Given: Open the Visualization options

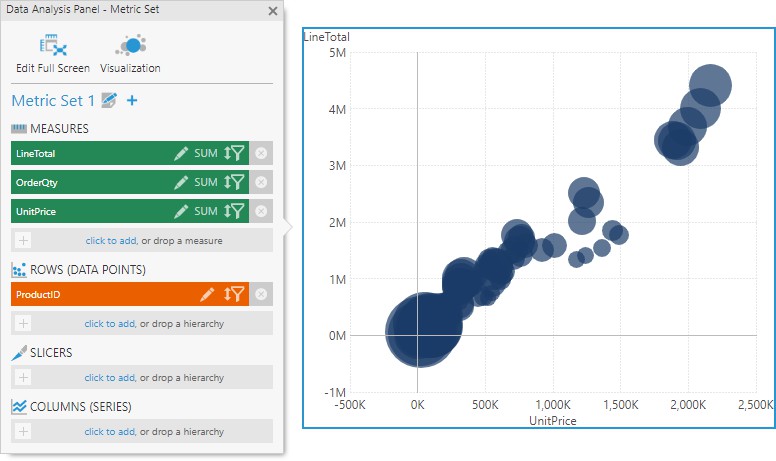Looking at the screenshot, I should click(x=130, y=54).
